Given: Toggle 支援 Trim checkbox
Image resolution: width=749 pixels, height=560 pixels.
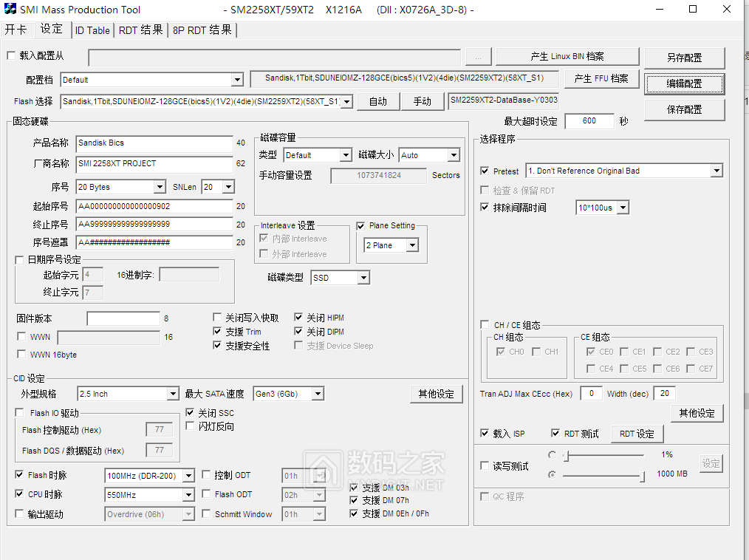Looking at the screenshot, I should point(217,331).
